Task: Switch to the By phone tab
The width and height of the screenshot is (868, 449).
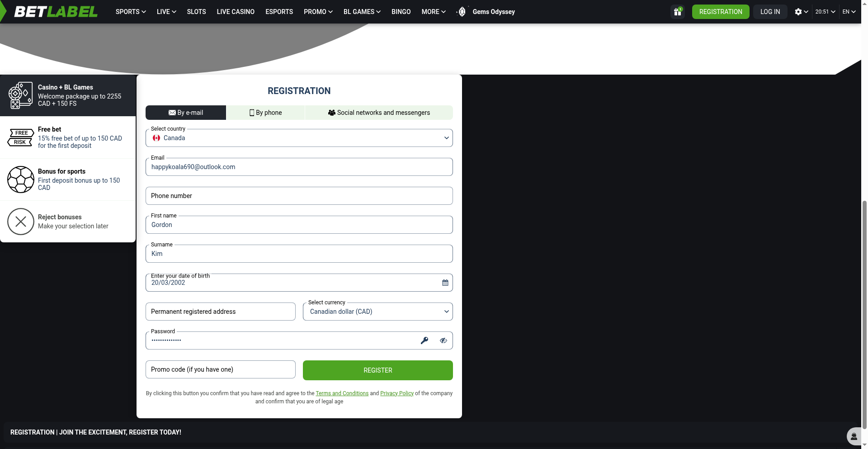Action: 265,113
